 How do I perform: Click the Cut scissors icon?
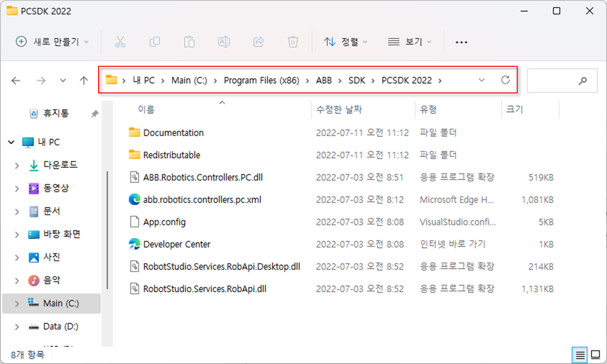pyautogui.click(x=120, y=42)
